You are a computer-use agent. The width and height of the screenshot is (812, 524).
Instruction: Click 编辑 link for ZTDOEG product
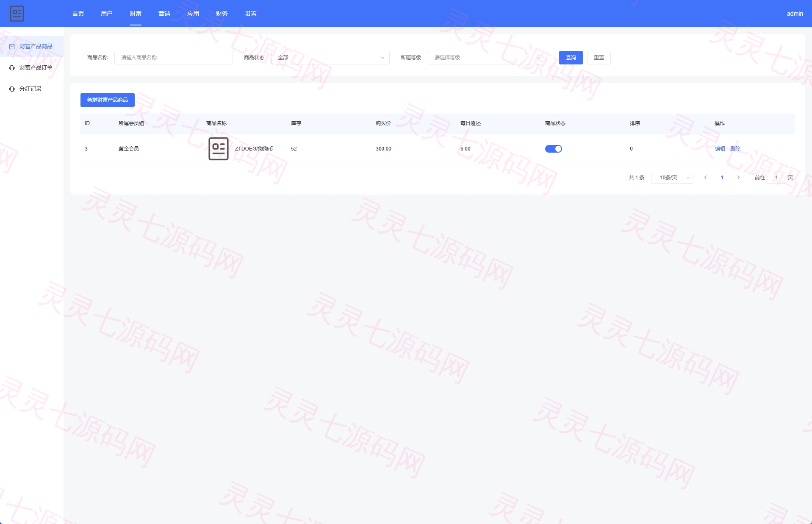(x=720, y=149)
